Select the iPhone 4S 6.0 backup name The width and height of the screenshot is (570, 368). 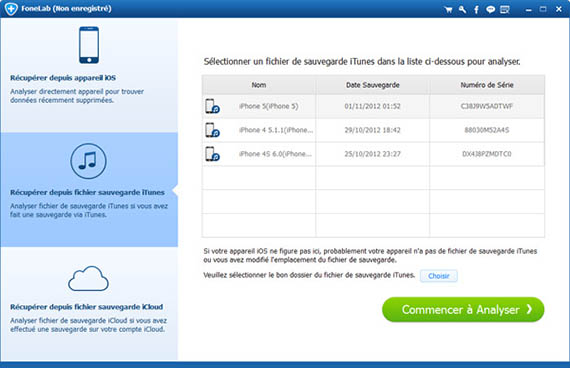275,154
